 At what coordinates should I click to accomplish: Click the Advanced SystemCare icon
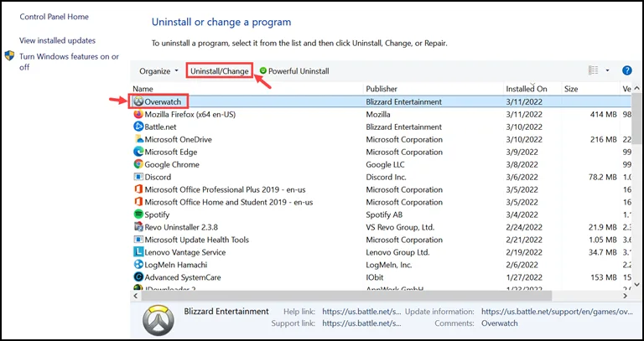138,277
